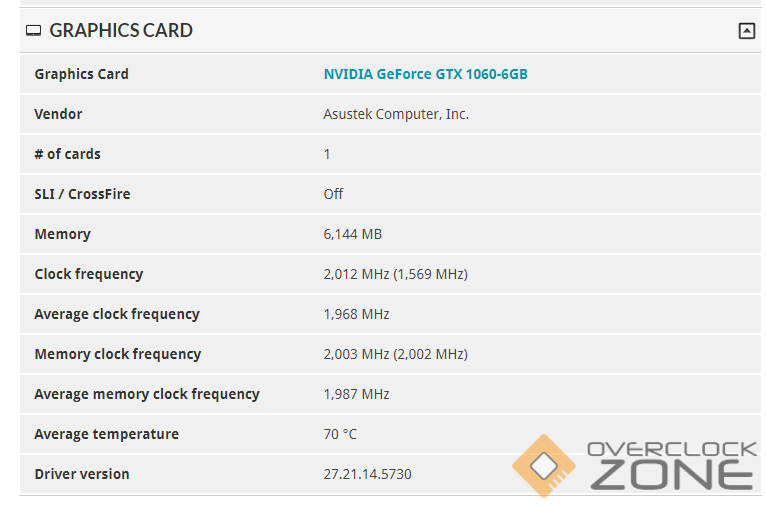The image size is (767, 508).
Task: Click the Graphics Card row label
Action: pos(81,74)
